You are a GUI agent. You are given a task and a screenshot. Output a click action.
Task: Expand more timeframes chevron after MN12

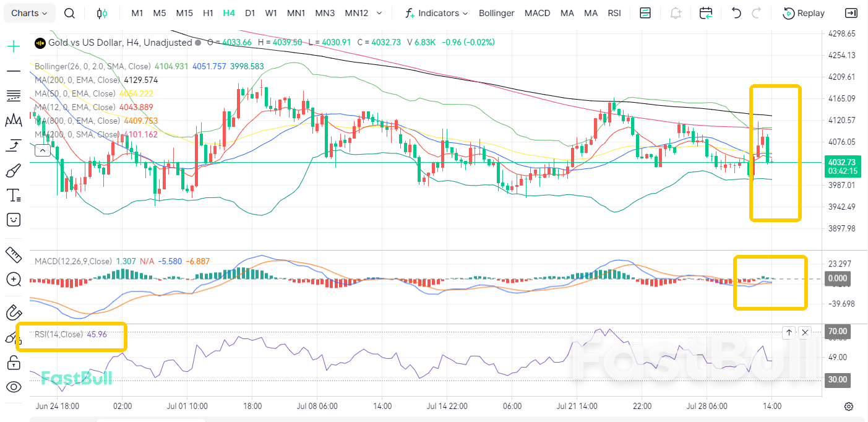379,13
